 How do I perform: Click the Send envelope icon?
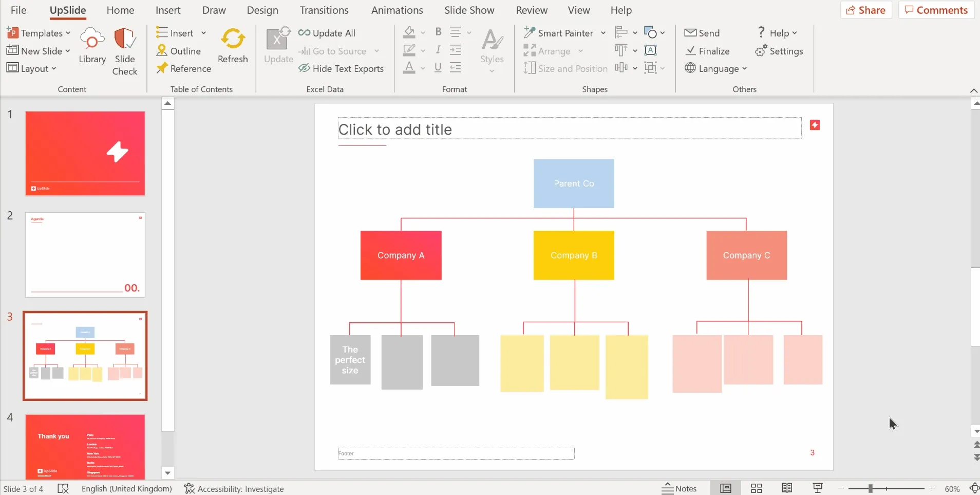690,33
